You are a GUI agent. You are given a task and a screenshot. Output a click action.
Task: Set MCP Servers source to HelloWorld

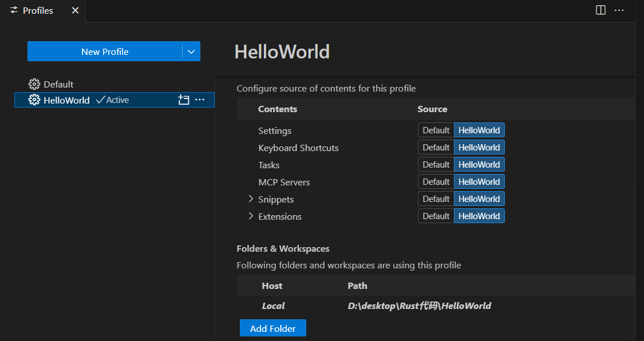point(479,182)
